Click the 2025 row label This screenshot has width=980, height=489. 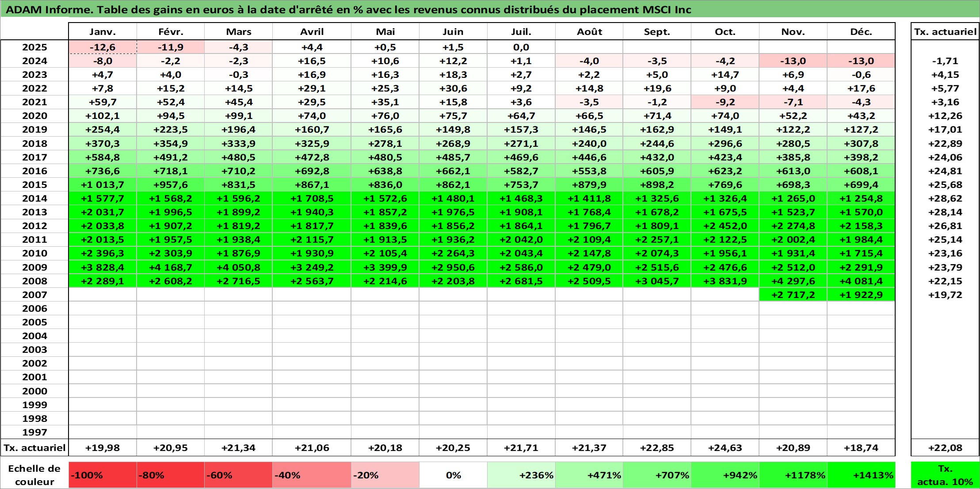[34, 47]
